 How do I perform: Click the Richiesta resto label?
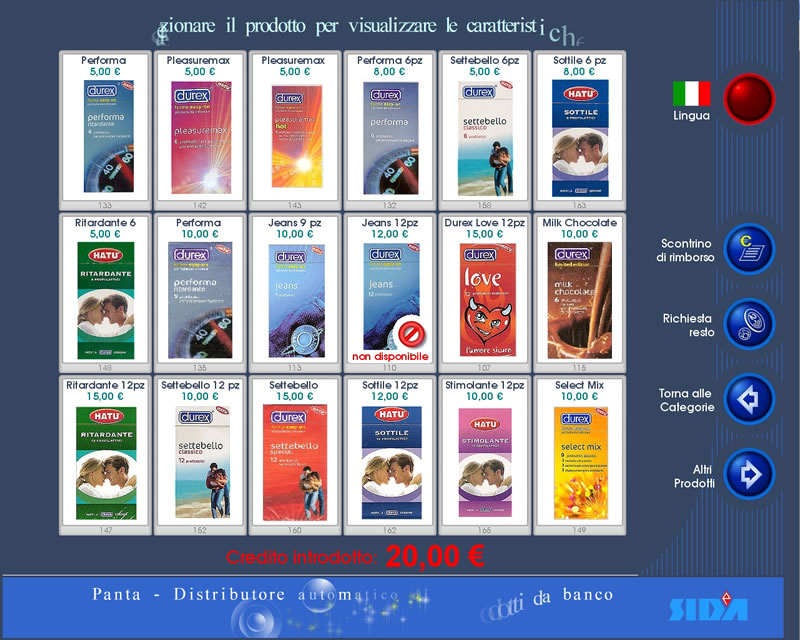click(688, 325)
